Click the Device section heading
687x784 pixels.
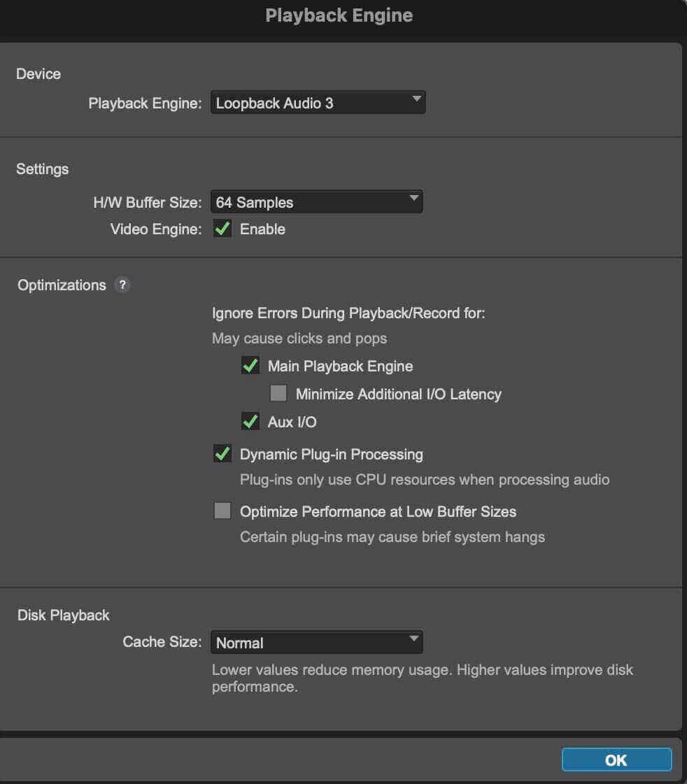pos(38,74)
